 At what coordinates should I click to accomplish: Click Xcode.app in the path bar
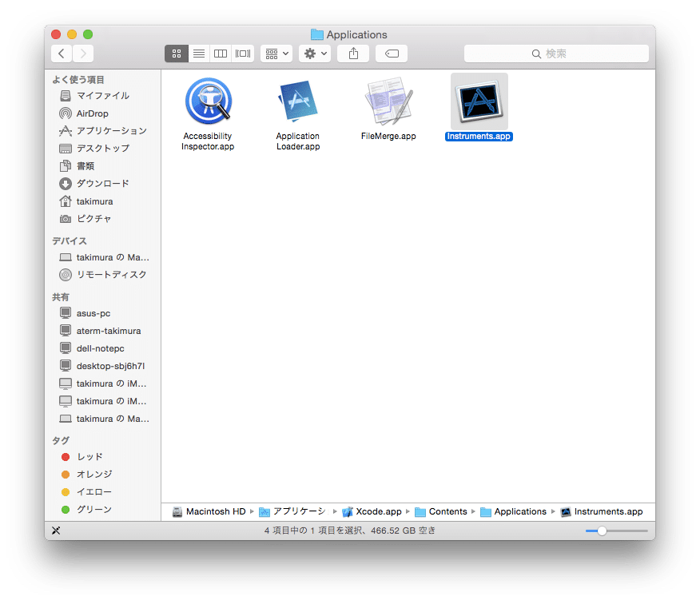[x=372, y=511]
